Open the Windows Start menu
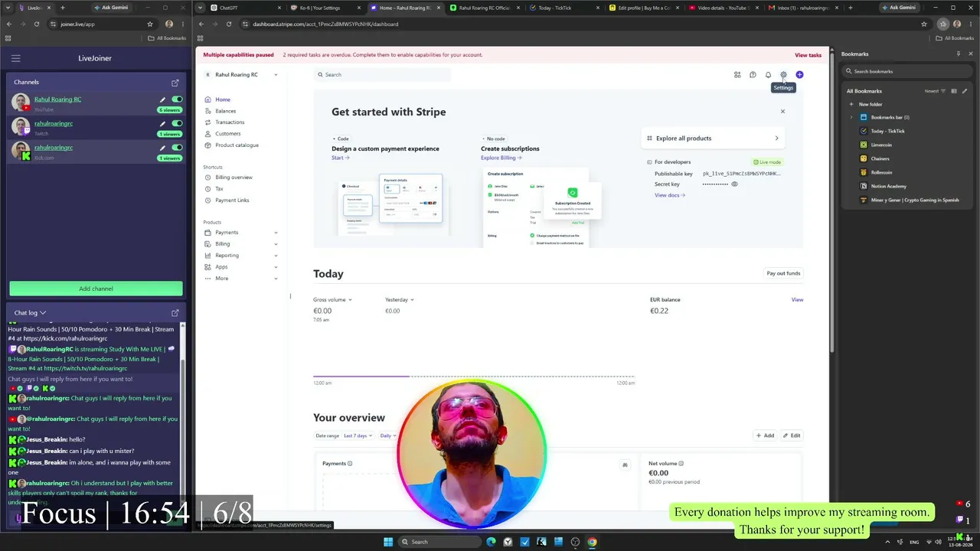The width and height of the screenshot is (980, 551). pos(388,542)
